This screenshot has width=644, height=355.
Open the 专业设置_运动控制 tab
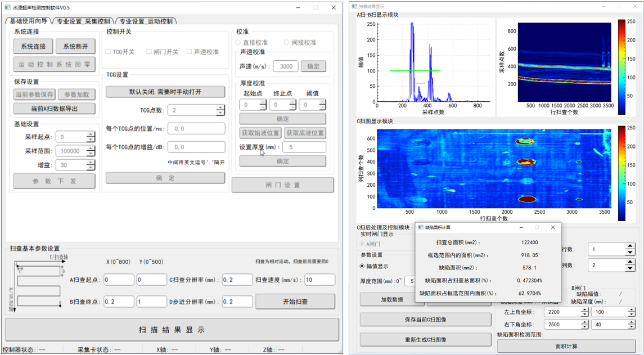point(146,21)
